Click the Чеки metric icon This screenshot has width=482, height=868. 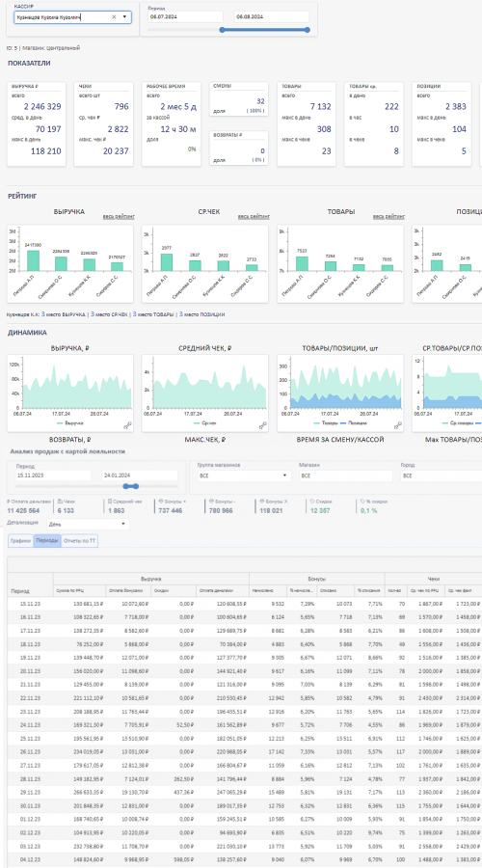click(59, 501)
